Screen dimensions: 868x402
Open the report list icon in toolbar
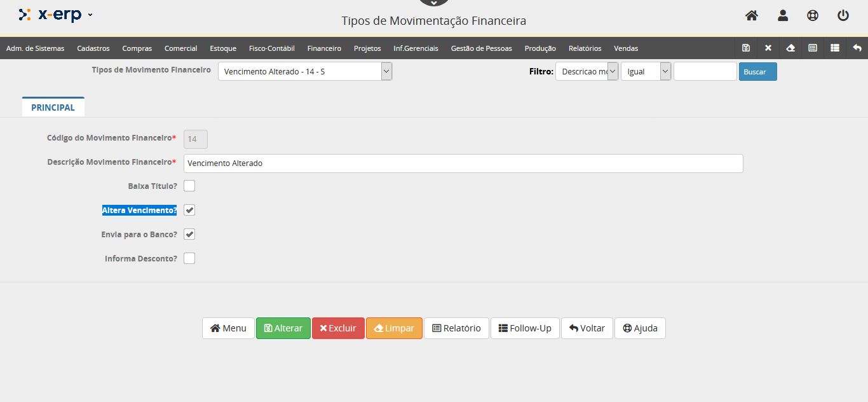[x=813, y=48]
